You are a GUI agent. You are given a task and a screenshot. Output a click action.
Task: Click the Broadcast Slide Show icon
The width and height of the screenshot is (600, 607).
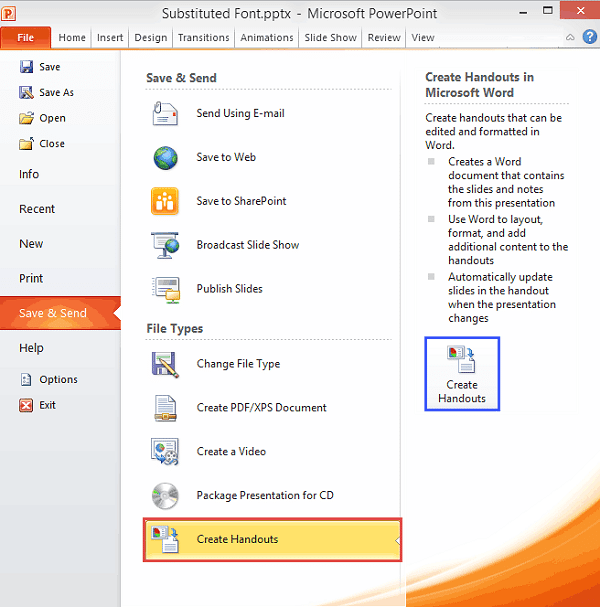(165, 245)
